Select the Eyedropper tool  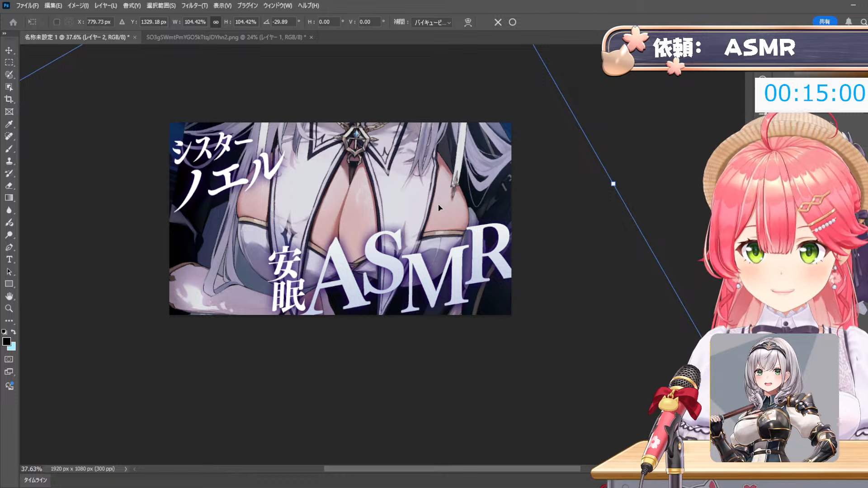[9, 124]
